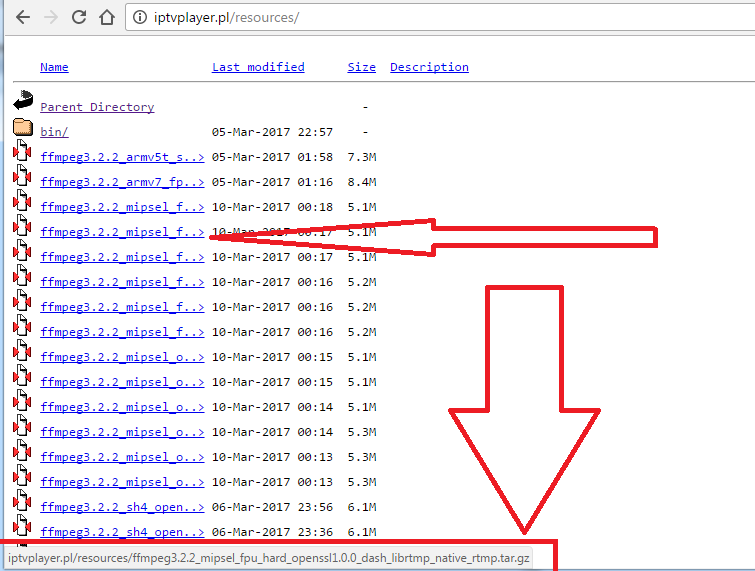
Task: Go to the home page icon
Action: click(106, 18)
